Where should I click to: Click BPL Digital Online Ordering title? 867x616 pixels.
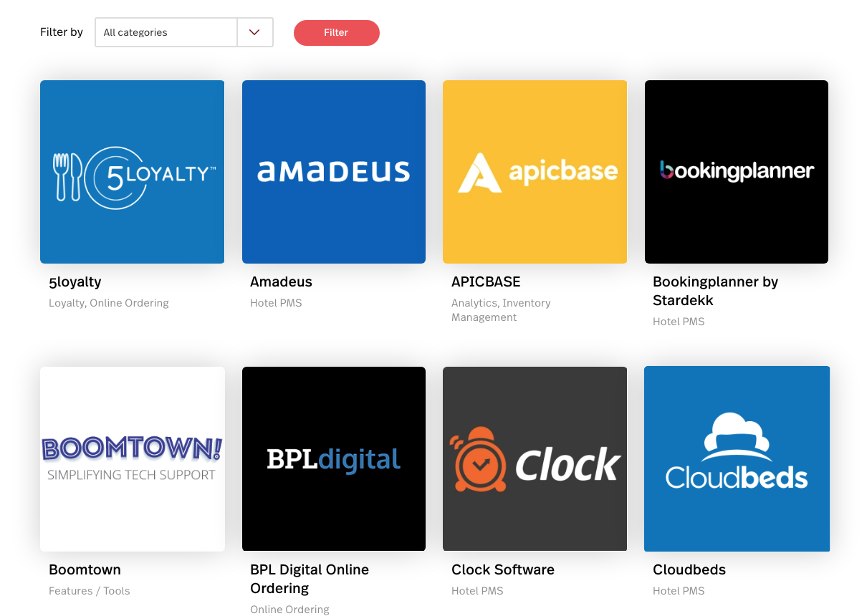(310, 579)
